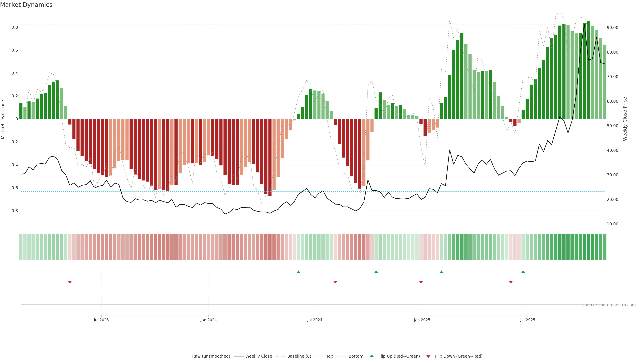Click the Flip Down marker after Jul 2024
This screenshot has height=362, width=644.
pos(335,282)
